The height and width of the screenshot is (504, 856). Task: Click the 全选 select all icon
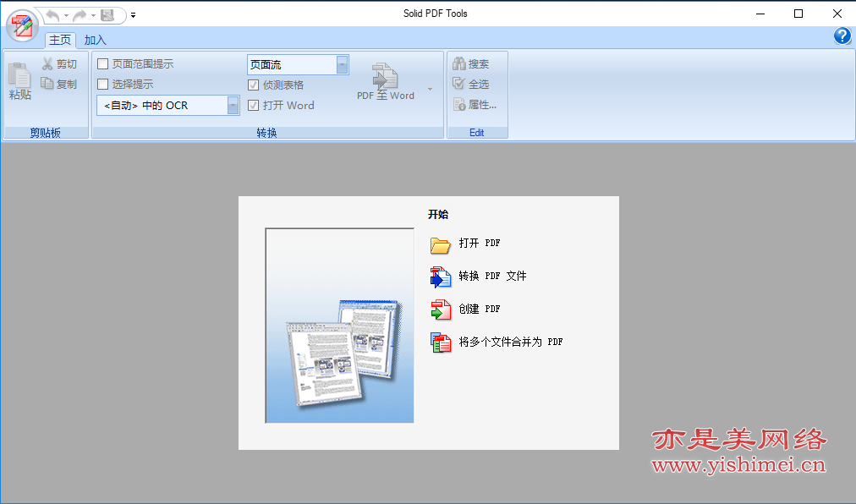(458, 84)
